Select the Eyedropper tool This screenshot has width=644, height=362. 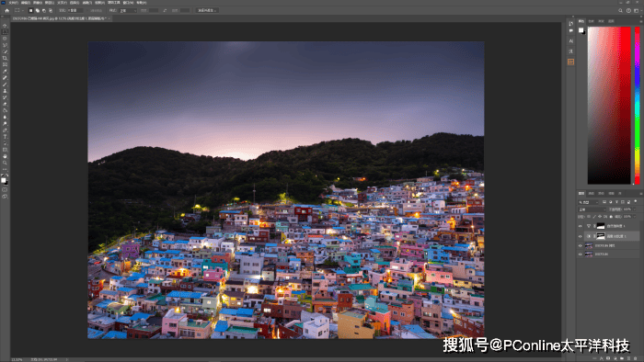click(5, 72)
